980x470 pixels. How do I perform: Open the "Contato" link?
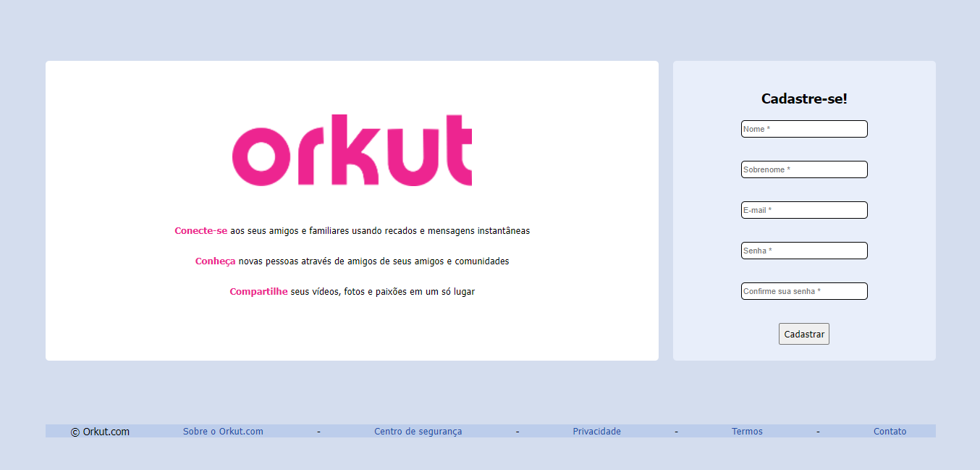890,431
